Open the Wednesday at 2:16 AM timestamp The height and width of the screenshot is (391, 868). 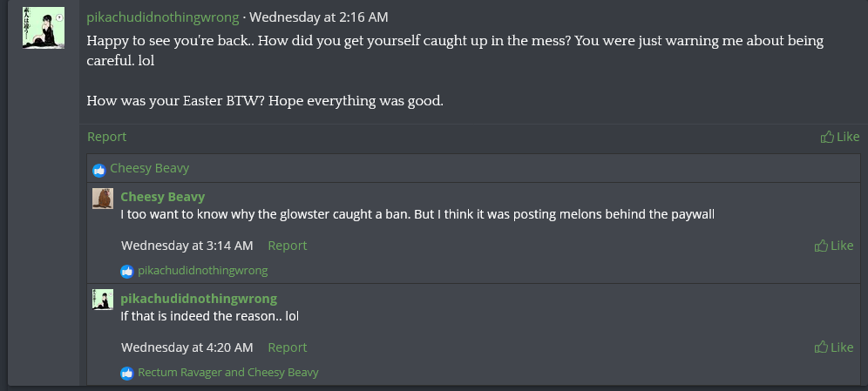tap(319, 17)
